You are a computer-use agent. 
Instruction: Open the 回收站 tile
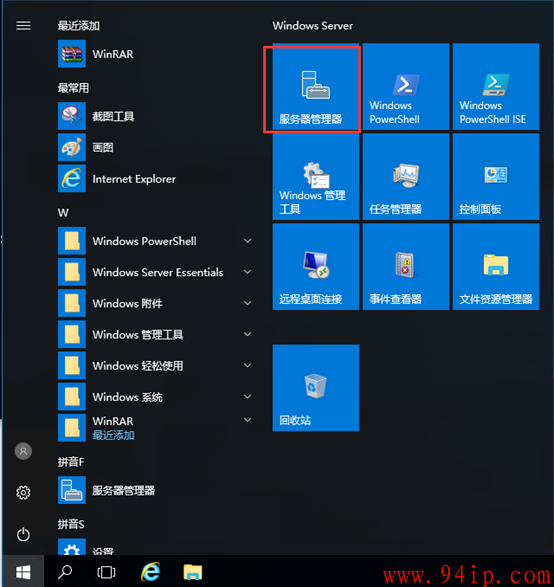point(316,388)
